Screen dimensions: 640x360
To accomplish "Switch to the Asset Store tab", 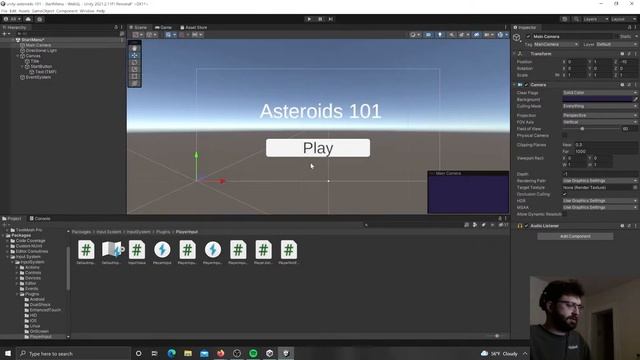I will coord(194,27).
